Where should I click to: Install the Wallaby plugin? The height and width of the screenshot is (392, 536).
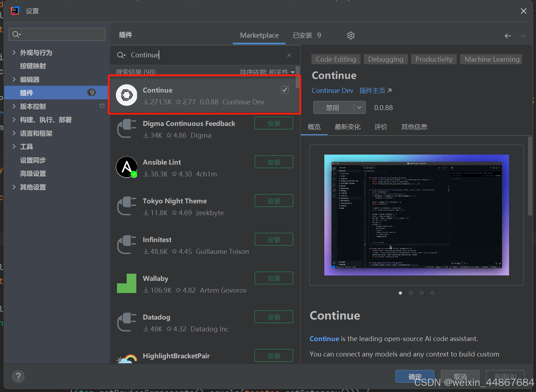274,278
